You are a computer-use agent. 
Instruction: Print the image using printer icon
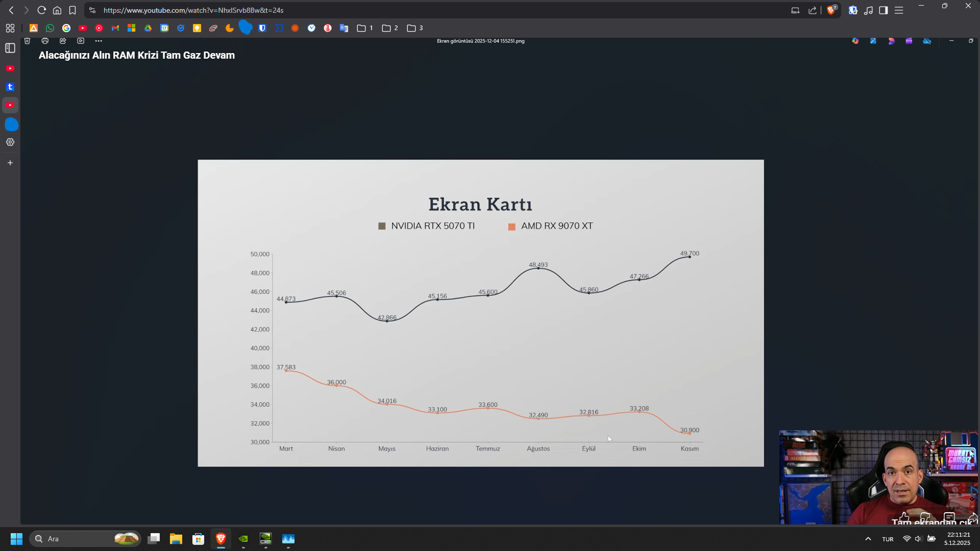45,41
